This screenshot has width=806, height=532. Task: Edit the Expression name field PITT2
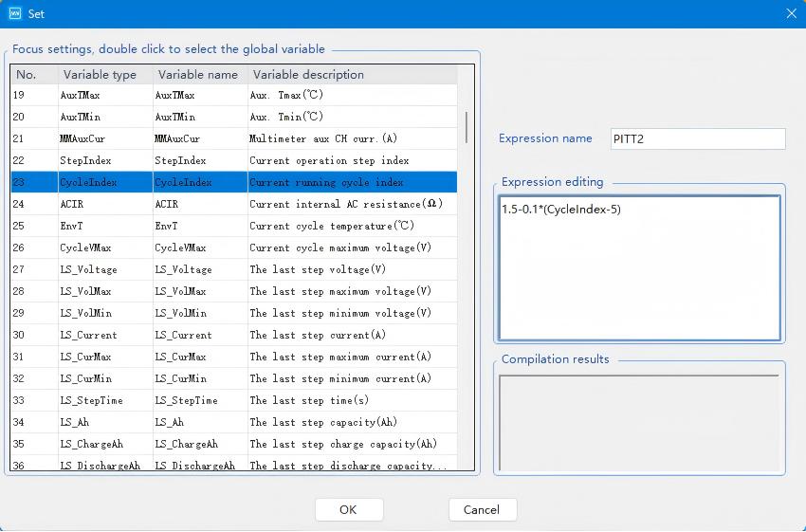[698, 138]
